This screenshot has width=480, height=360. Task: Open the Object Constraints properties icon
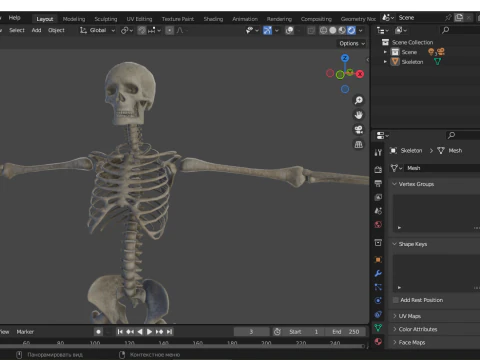[x=378, y=314]
